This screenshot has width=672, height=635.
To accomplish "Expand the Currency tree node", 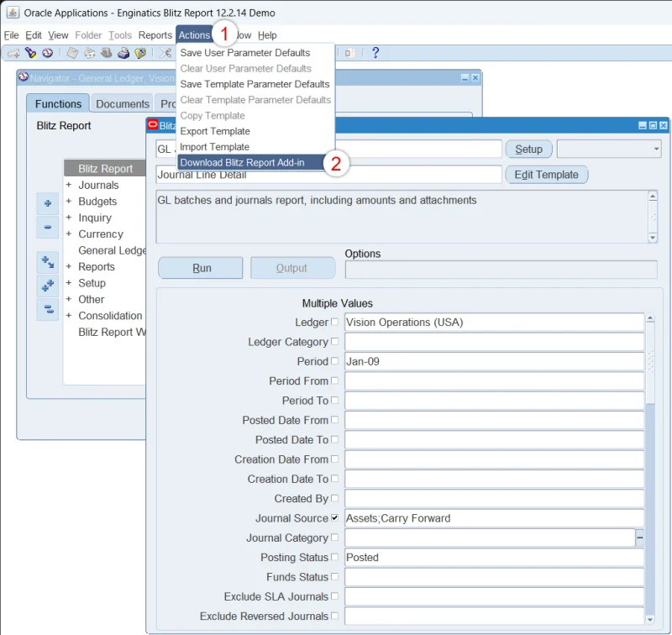I will coord(69,234).
